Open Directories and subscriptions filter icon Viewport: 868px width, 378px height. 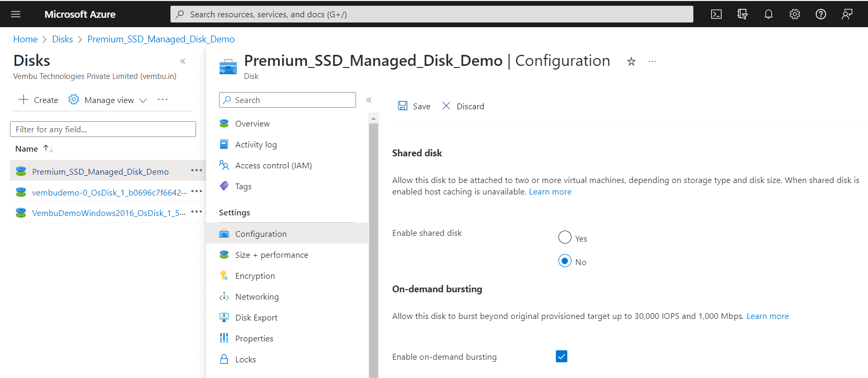point(743,14)
